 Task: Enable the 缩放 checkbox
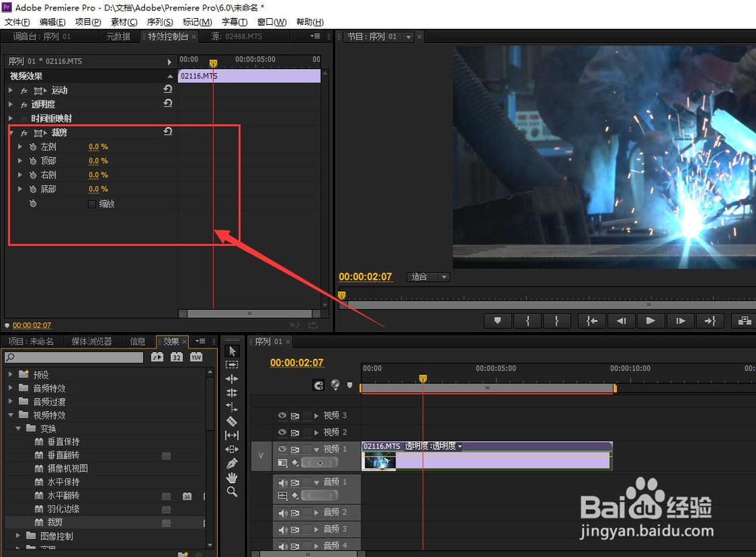(91, 204)
